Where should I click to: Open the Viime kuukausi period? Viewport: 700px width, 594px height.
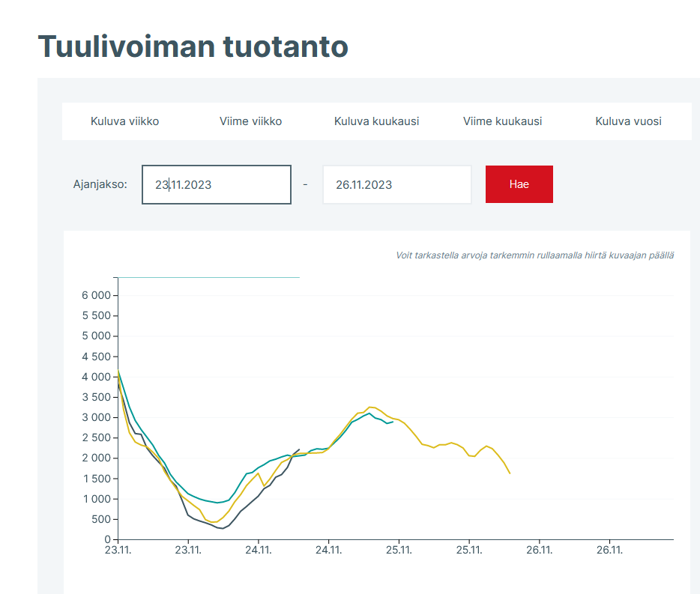502,121
